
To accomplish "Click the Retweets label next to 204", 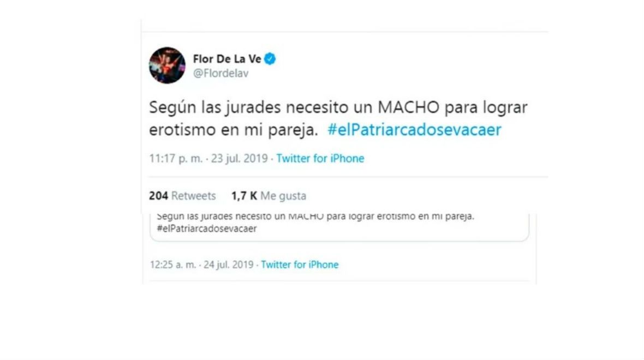I will point(193,196).
